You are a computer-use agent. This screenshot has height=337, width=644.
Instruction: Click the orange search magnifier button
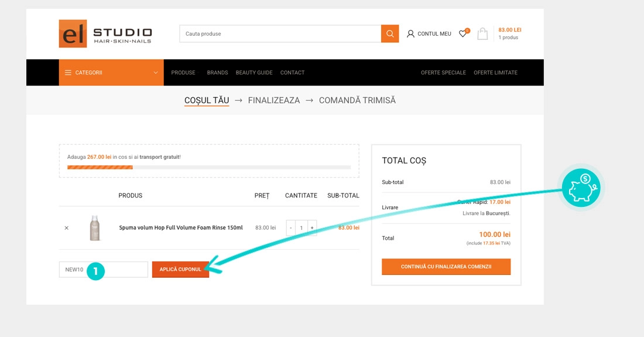[389, 33]
